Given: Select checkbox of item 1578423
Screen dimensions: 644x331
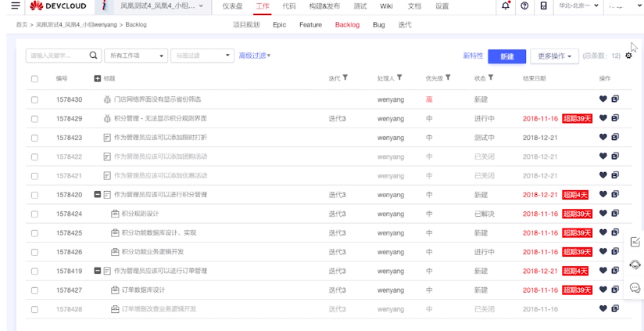Looking at the screenshot, I should [34, 138].
